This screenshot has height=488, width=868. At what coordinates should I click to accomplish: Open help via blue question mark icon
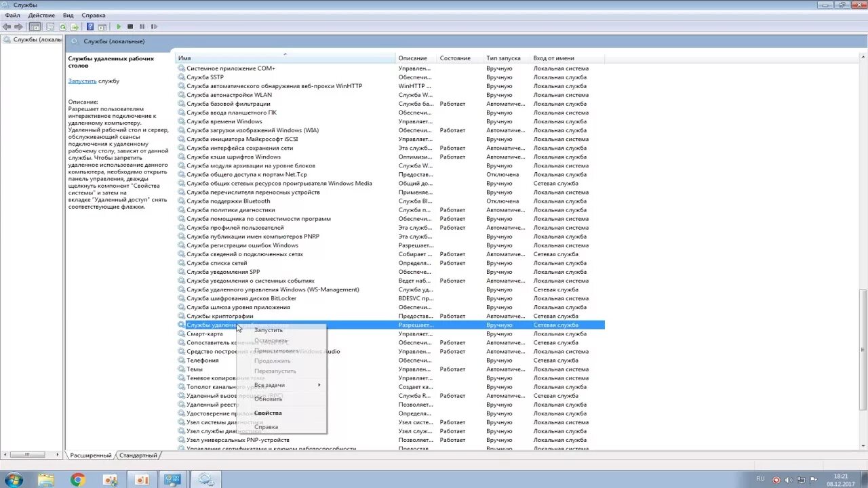coord(90,26)
